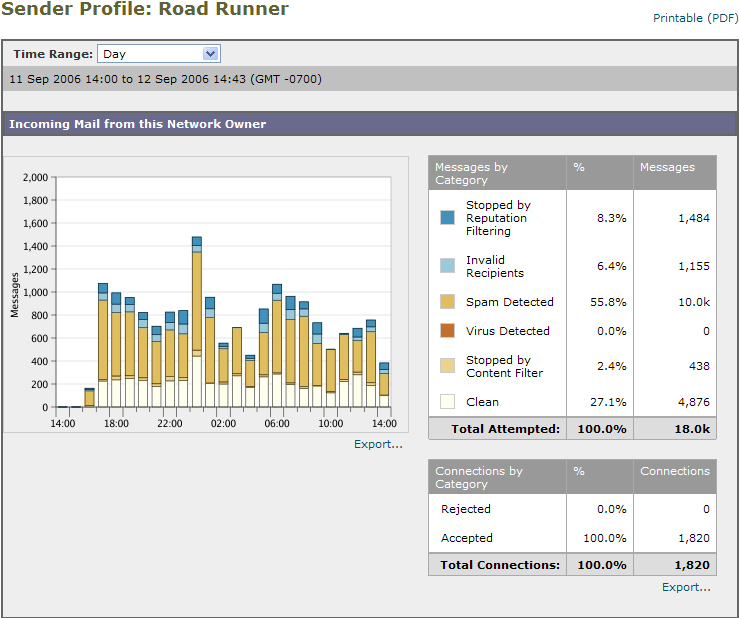Image resolution: width=740 pixels, height=618 pixels.
Task: Click the Accepted 1,820 connections value
Action: (694, 538)
